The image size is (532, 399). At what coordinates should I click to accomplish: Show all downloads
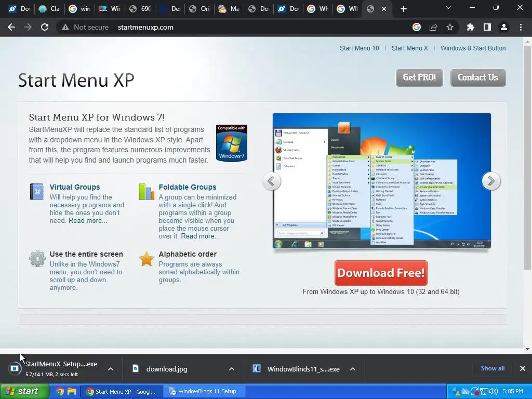[493, 368]
